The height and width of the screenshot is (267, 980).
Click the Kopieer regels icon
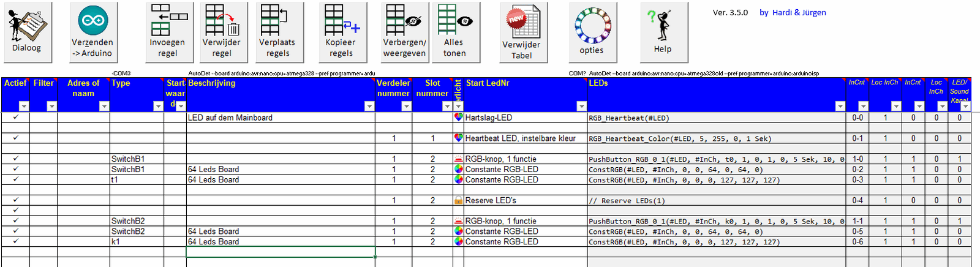tap(342, 32)
